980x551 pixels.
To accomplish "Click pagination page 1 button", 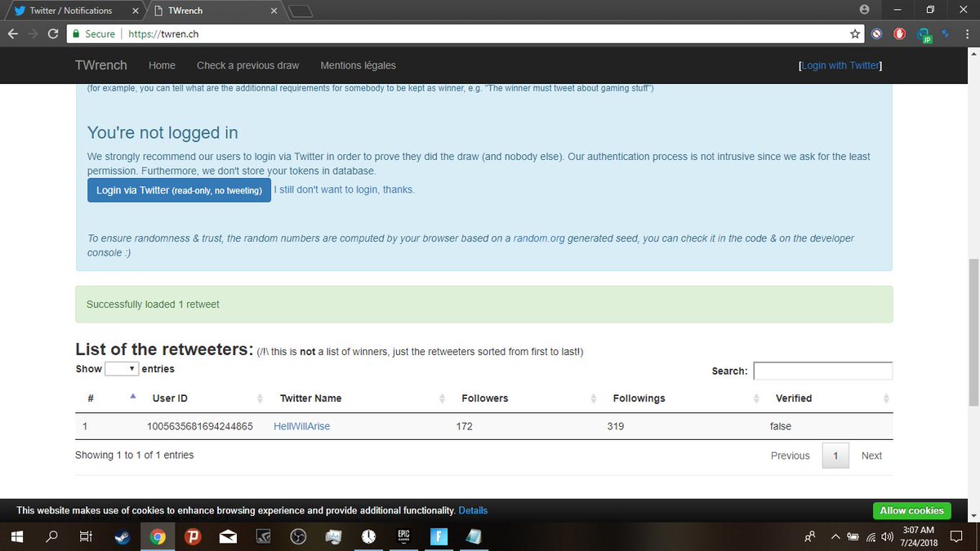I will tap(835, 455).
